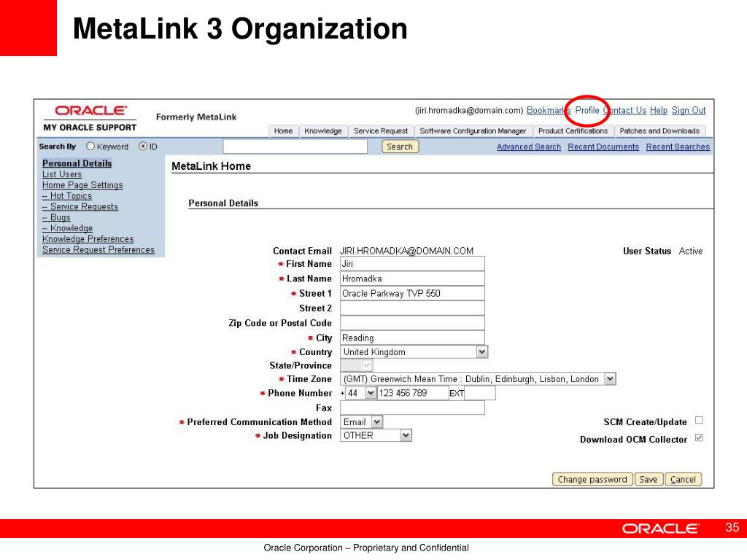
Task: Click the Last Name field
Action: (412, 279)
